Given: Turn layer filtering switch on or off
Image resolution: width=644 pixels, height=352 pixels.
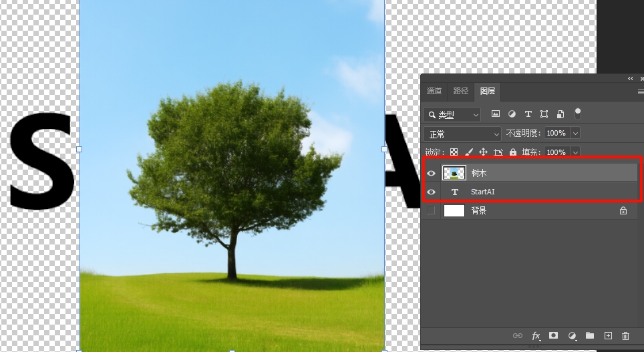Looking at the screenshot, I should coord(578,114).
